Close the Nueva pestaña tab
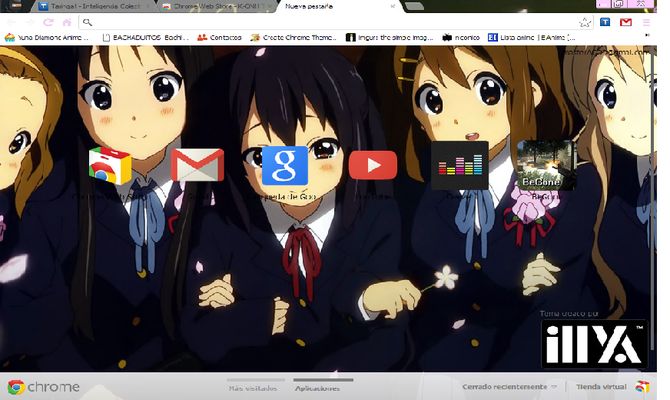The height and width of the screenshot is (400, 670). click(x=393, y=6)
